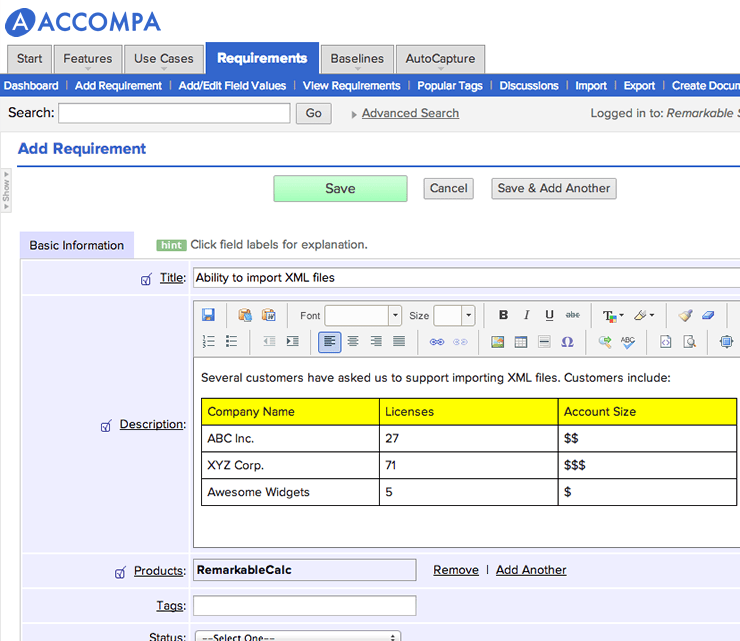
Task: Switch to the Use Cases tab
Action: [x=164, y=59]
